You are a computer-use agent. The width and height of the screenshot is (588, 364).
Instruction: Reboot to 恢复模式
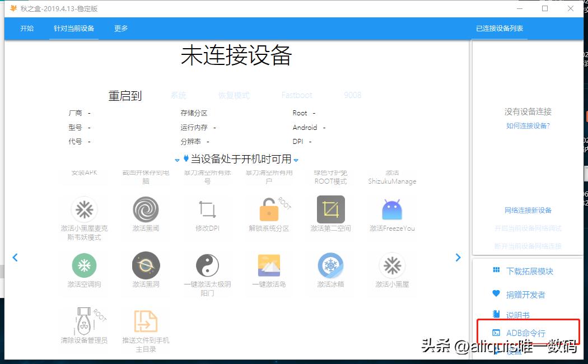[x=234, y=96]
